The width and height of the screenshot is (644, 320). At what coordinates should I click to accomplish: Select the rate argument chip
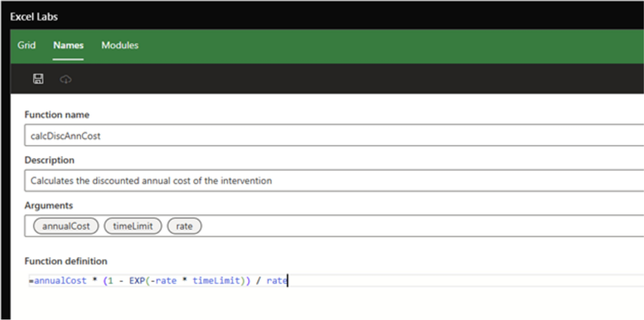(x=184, y=226)
